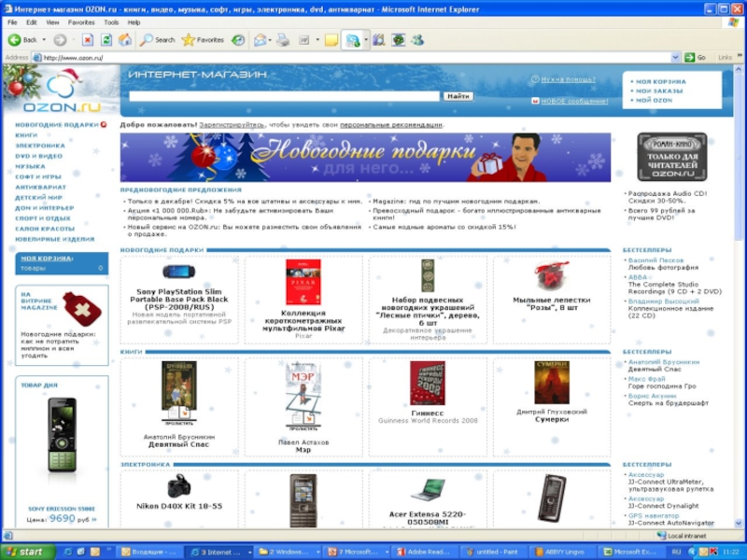Switch to ABBYY Lingvo taskbar button
Image resolution: width=747 pixels, height=560 pixels.
(x=560, y=552)
